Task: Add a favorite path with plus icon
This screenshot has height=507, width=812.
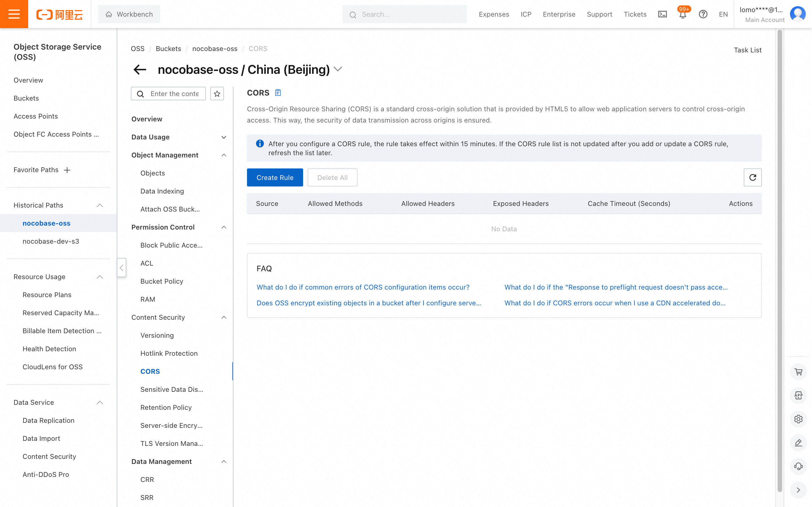Action: pos(67,170)
